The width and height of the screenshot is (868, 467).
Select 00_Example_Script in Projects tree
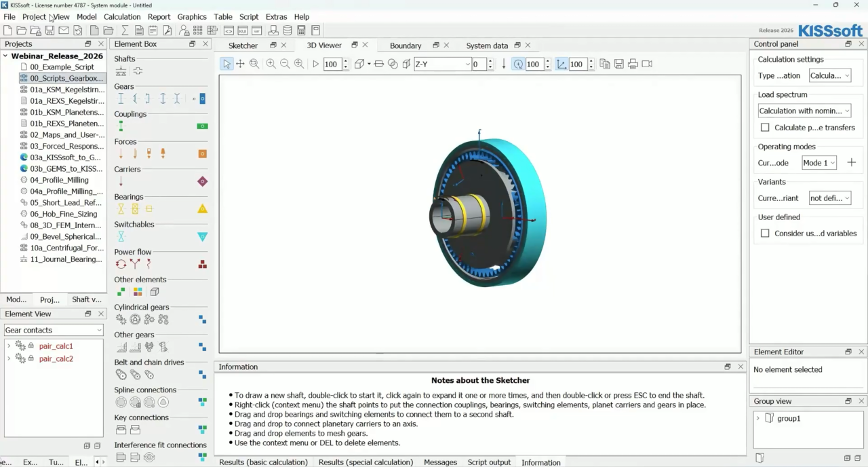point(61,67)
